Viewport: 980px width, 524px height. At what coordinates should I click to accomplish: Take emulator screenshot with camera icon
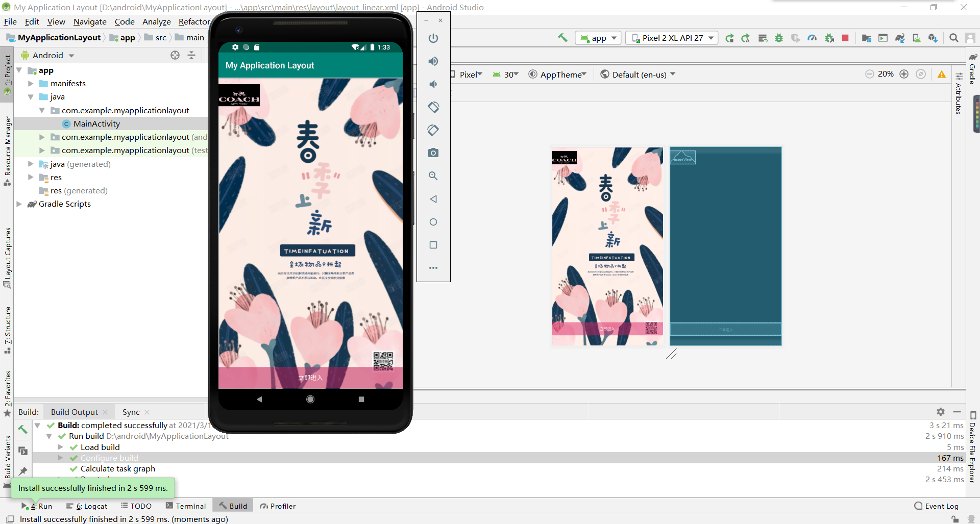pos(433,153)
